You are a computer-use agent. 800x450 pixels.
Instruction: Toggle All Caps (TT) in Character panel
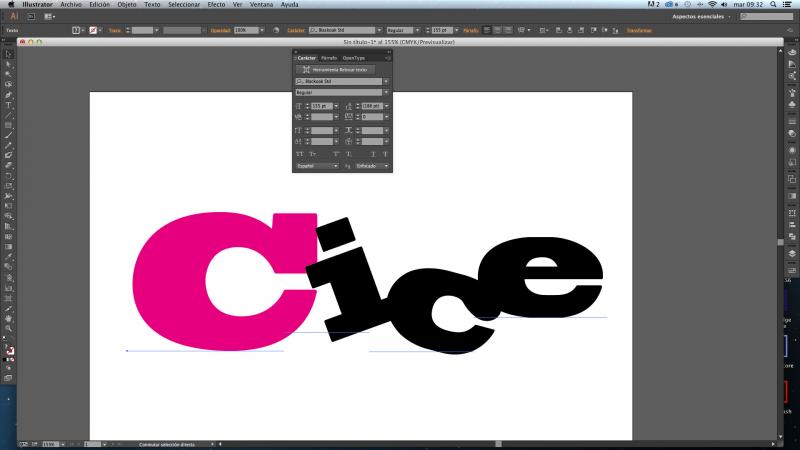[x=299, y=154]
